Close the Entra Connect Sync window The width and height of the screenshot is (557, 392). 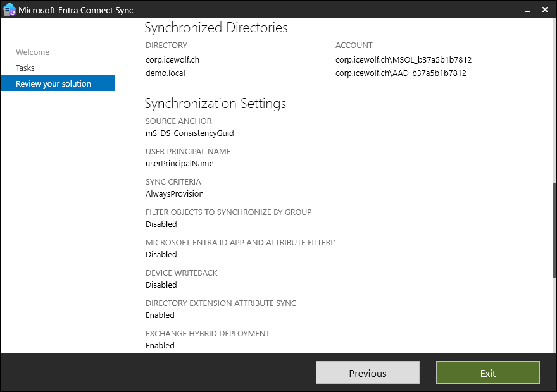[x=545, y=10]
